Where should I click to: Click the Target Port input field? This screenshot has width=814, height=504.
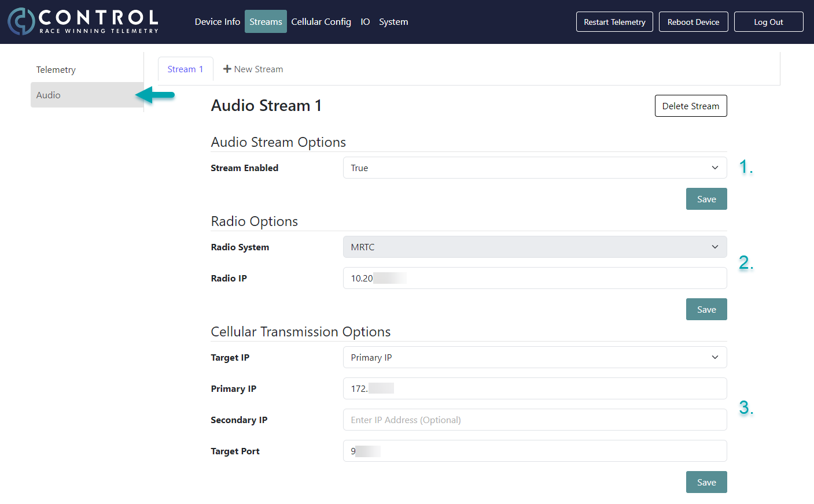click(535, 451)
